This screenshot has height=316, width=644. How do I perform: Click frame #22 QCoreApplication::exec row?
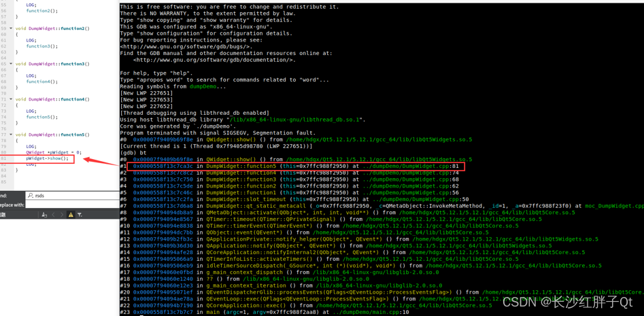[x=306, y=305]
